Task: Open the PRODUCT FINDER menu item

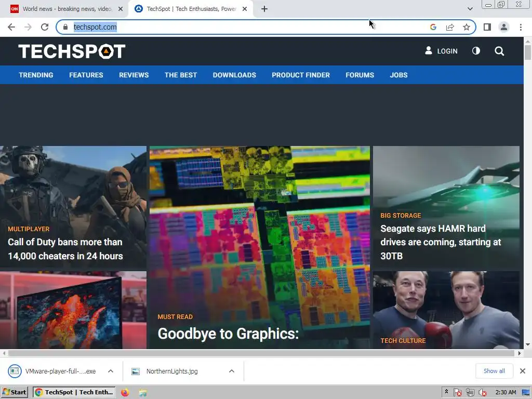Action: click(301, 75)
